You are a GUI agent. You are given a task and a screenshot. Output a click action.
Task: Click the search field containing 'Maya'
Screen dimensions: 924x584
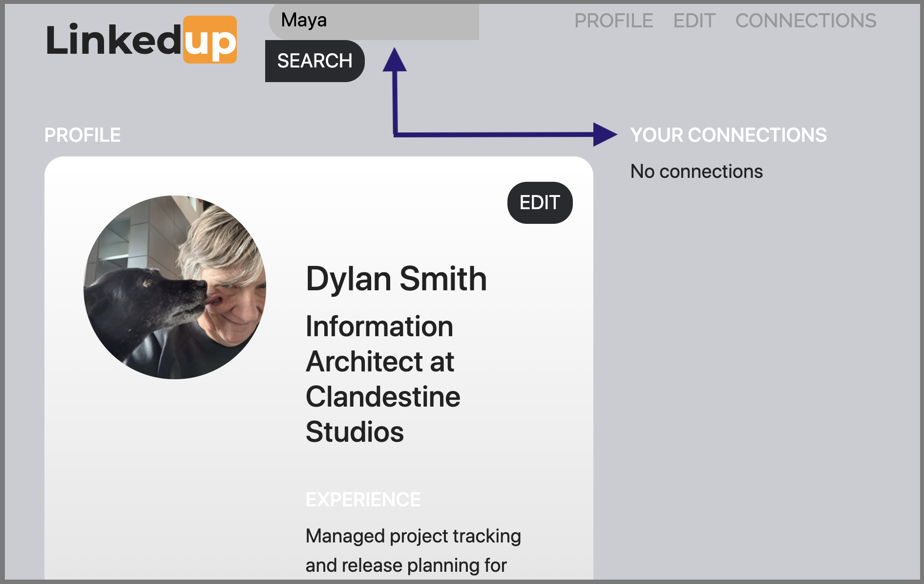(x=374, y=21)
